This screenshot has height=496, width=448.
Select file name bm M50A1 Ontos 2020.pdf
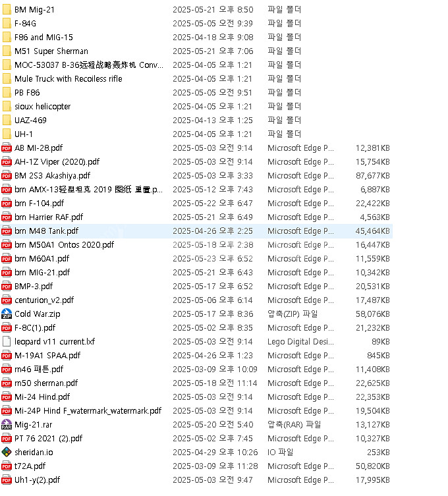pos(64,245)
